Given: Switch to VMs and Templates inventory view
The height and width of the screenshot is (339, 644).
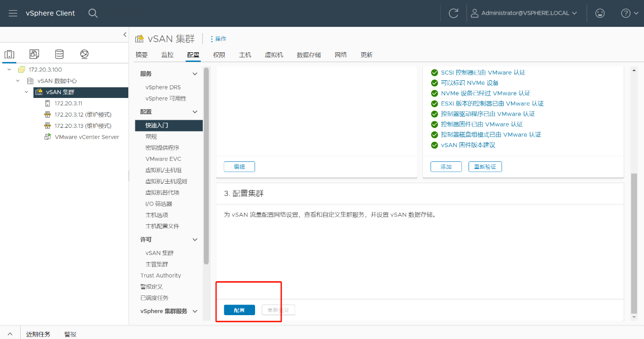Looking at the screenshot, I should coord(34,54).
